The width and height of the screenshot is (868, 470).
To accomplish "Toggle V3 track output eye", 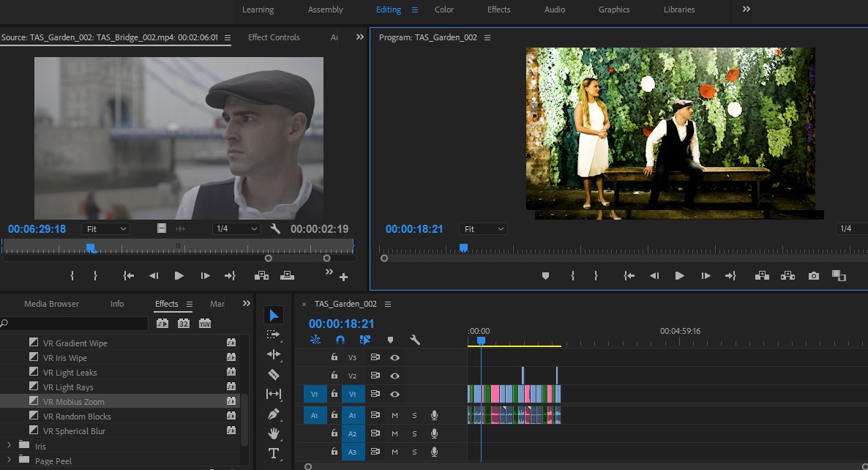I will point(394,357).
